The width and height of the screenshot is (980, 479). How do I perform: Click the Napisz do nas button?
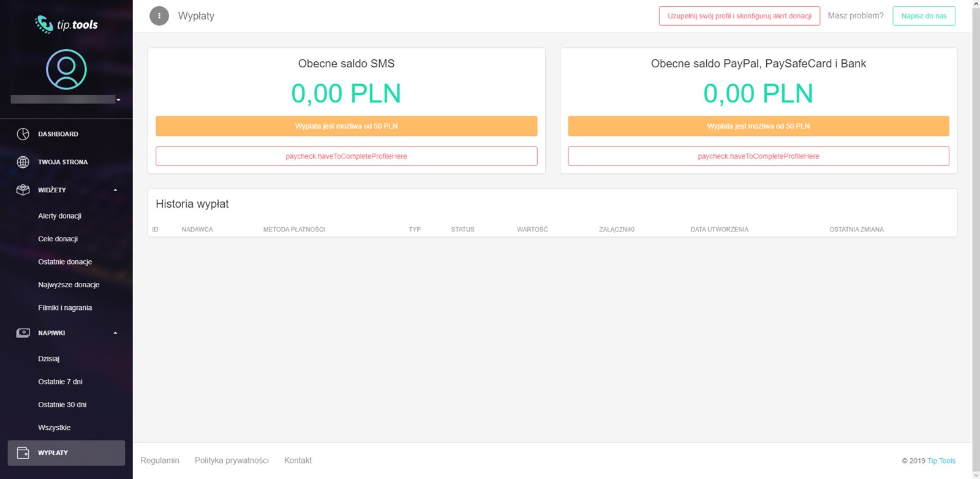click(924, 16)
